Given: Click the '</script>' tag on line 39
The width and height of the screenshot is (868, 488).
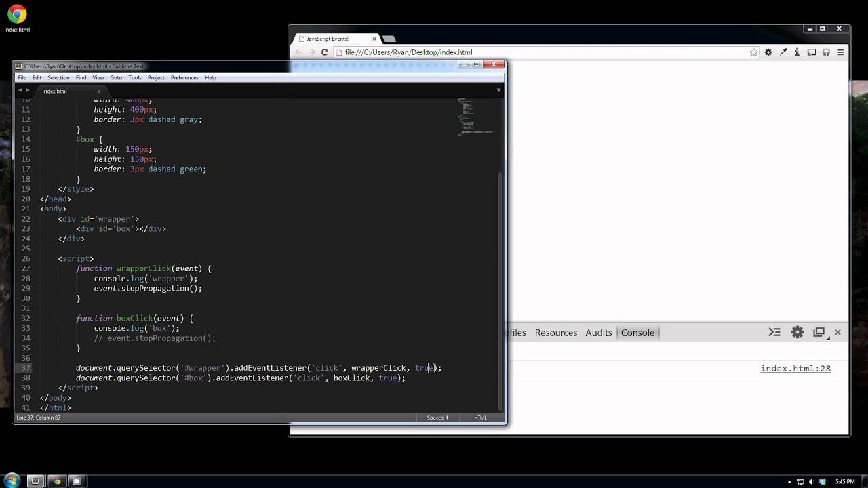Looking at the screenshot, I should (x=78, y=388).
